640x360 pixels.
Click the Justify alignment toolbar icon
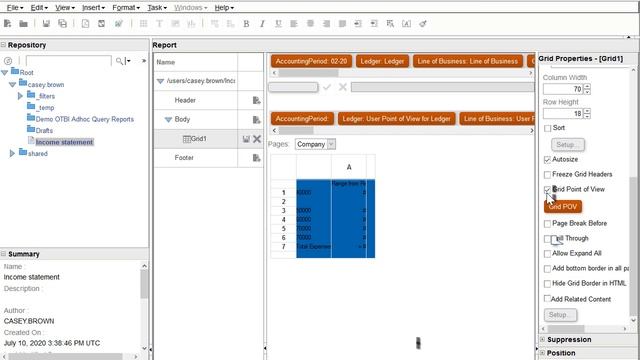coord(342,24)
